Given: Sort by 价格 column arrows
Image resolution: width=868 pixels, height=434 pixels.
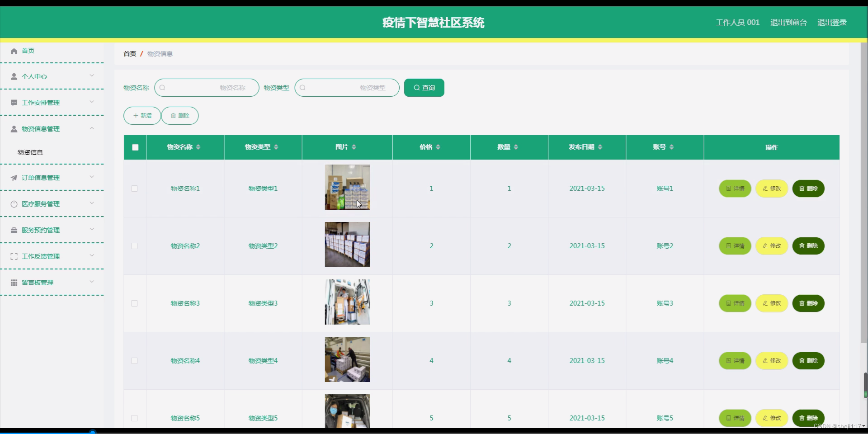Looking at the screenshot, I should pyautogui.click(x=438, y=147).
